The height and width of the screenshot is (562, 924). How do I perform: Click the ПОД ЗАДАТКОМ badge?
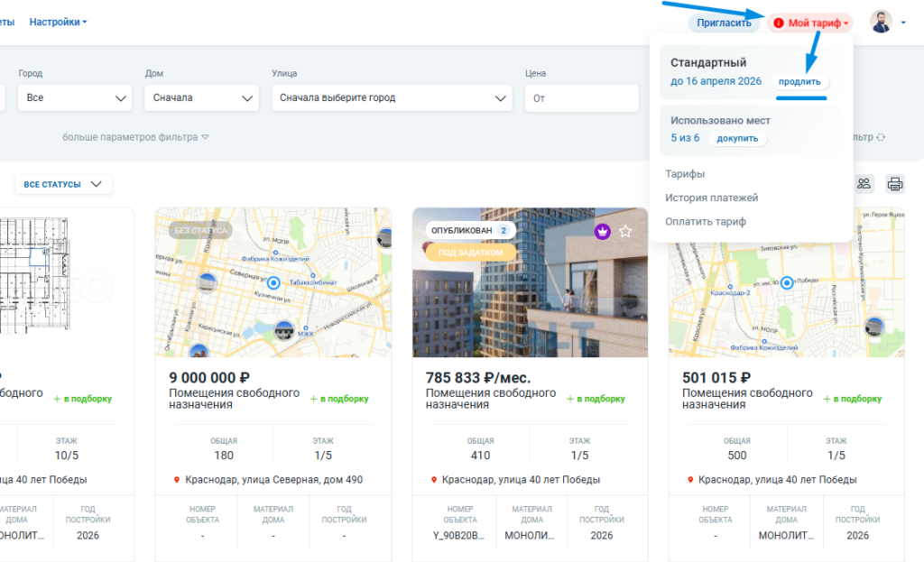[x=470, y=253]
